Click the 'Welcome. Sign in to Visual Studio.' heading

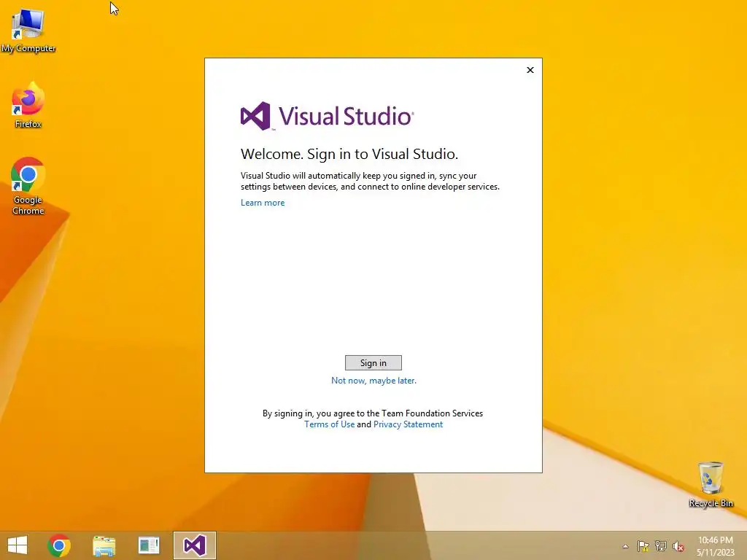point(349,154)
